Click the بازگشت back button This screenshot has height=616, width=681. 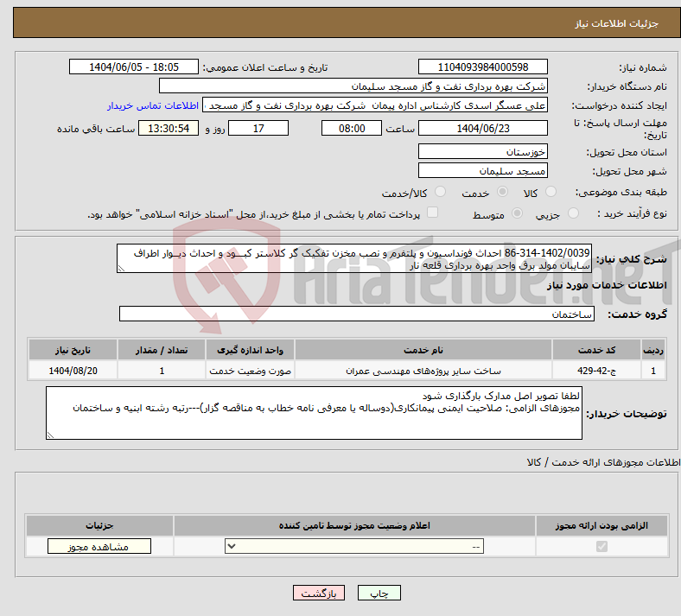(319, 593)
